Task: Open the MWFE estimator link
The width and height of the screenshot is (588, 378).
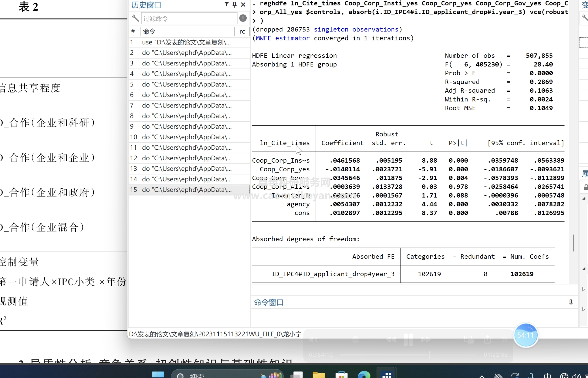Action: coord(283,38)
